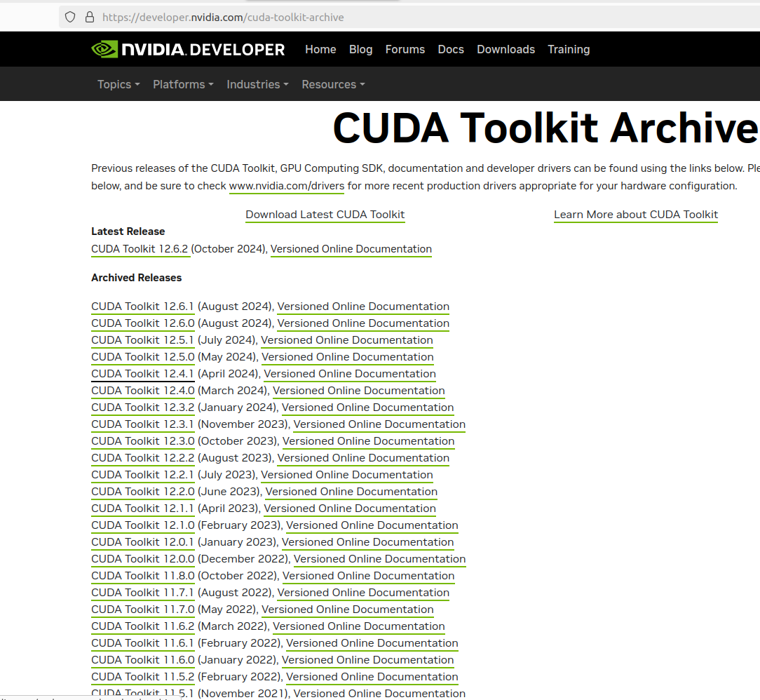Follow the www.nvidia.com/drivers link
760x700 pixels.
point(287,186)
